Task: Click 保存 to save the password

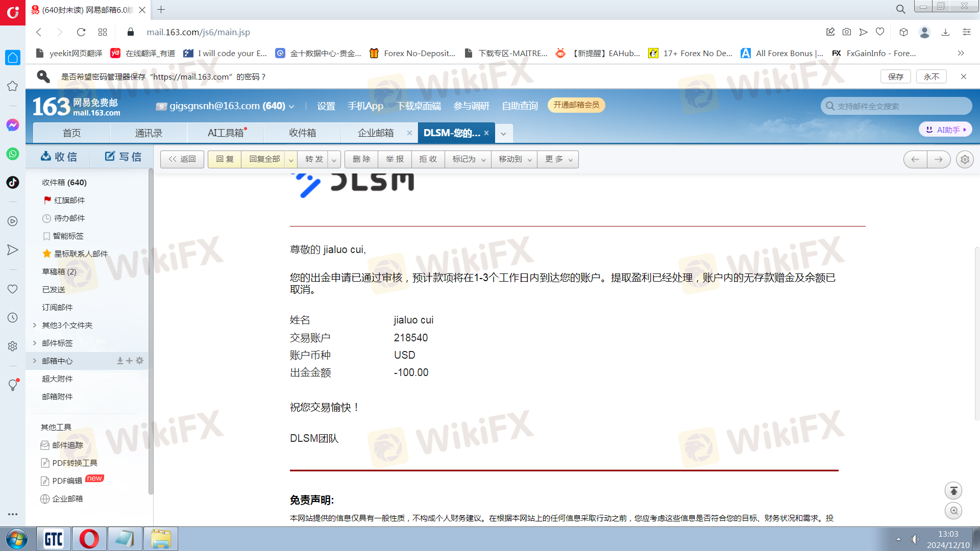Action: click(x=896, y=77)
